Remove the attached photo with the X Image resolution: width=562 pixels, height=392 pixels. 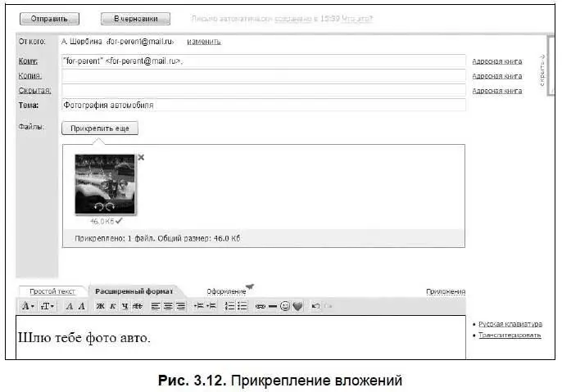(x=141, y=157)
